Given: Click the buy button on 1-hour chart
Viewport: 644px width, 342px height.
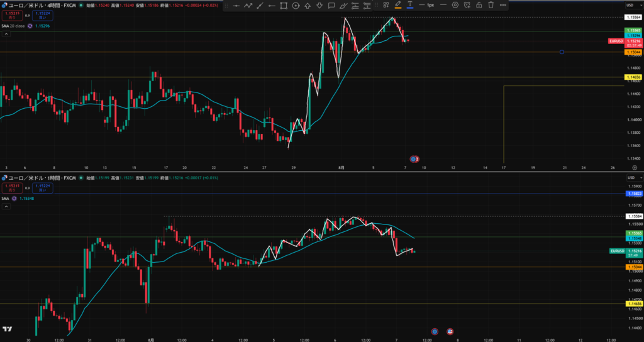Looking at the screenshot, I should point(43,188).
